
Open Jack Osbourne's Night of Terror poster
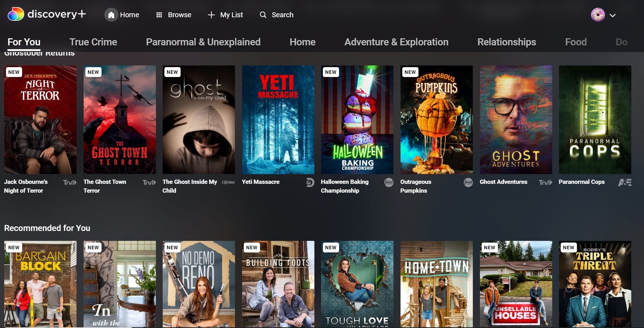(40, 120)
